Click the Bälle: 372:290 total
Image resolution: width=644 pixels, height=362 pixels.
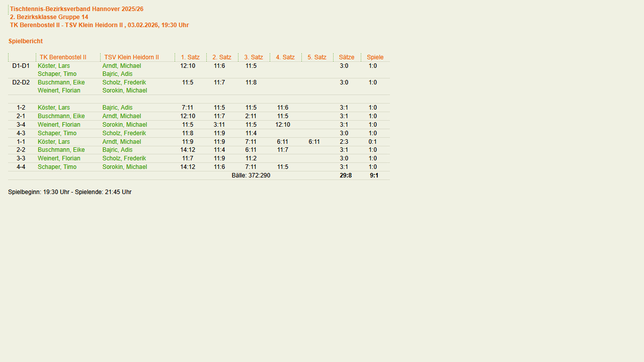251,175
